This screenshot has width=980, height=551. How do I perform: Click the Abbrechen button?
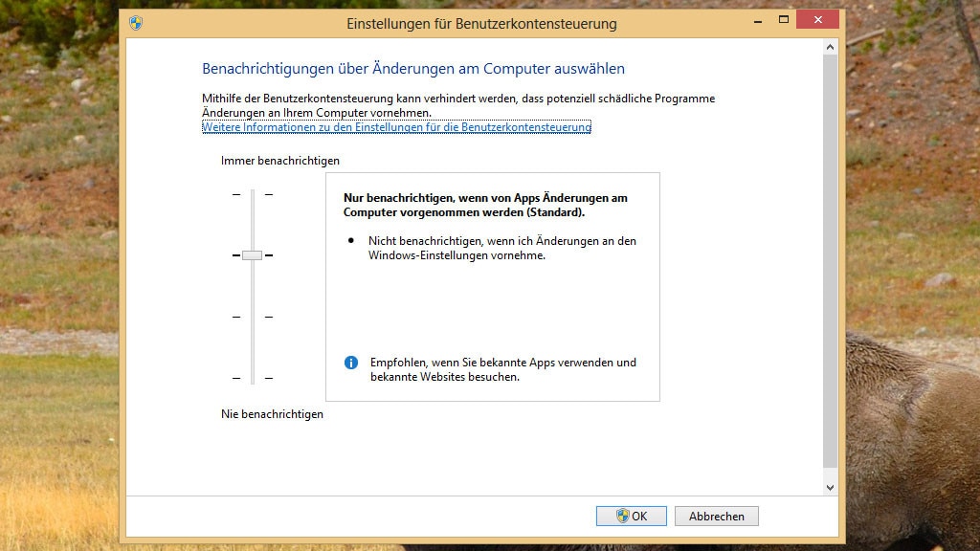pos(716,516)
